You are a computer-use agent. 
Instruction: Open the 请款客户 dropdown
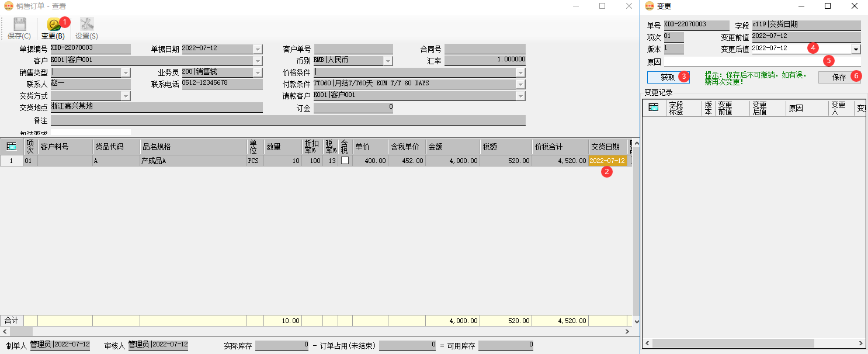(520, 95)
